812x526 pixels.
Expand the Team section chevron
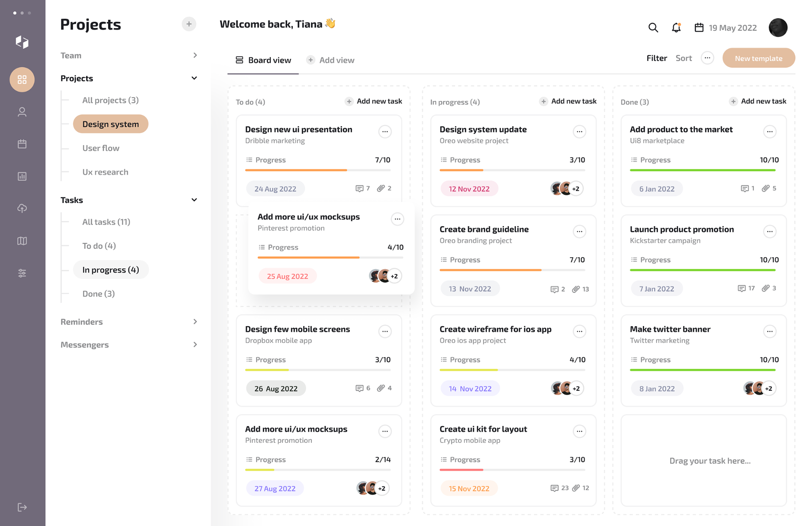point(195,55)
